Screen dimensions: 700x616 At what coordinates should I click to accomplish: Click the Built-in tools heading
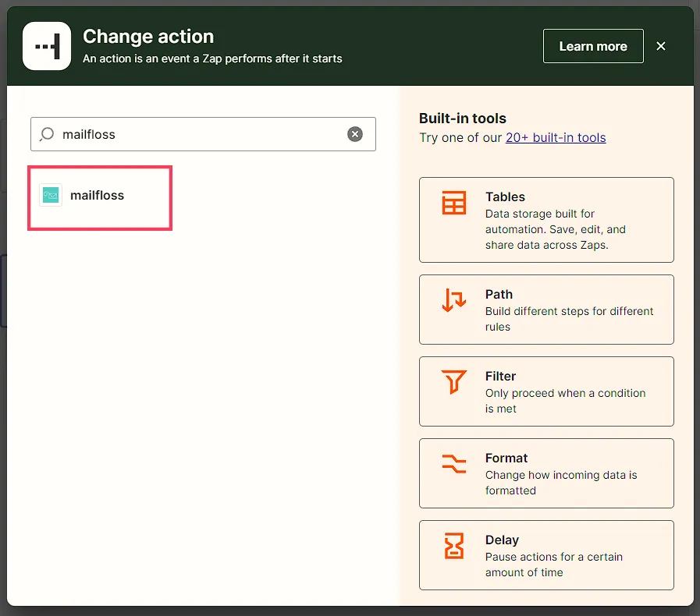click(x=463, y=119)
